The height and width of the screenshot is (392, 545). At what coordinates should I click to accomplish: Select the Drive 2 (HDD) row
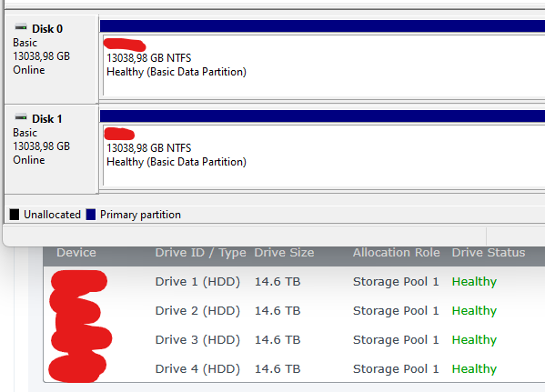pos(294,311)
